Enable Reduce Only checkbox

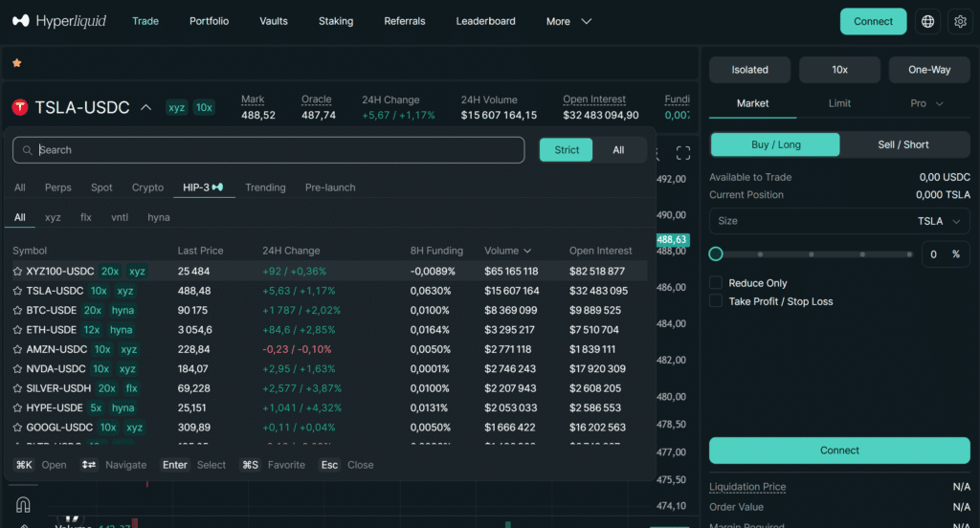point(716,283)
